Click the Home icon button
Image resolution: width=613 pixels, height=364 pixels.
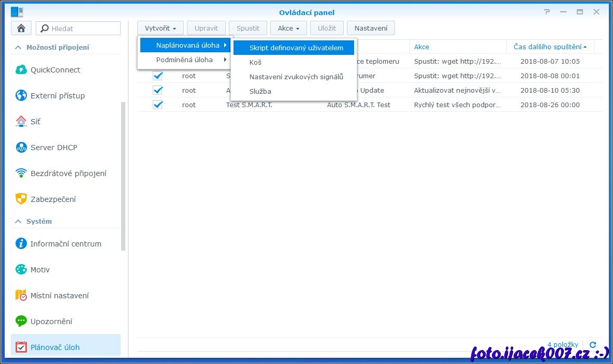(x=21, y=28)
